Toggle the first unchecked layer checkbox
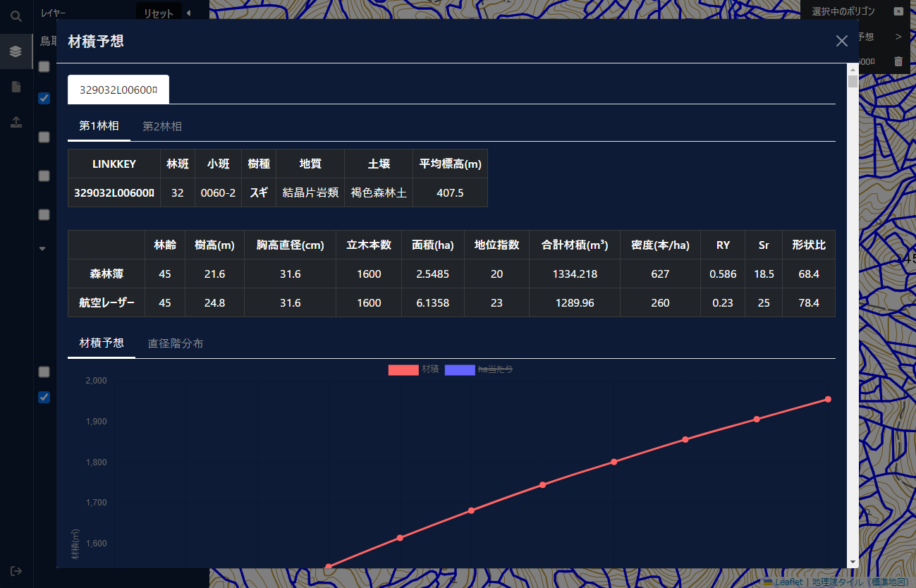The height and width of the screenshot is (588, 916). 44,66
